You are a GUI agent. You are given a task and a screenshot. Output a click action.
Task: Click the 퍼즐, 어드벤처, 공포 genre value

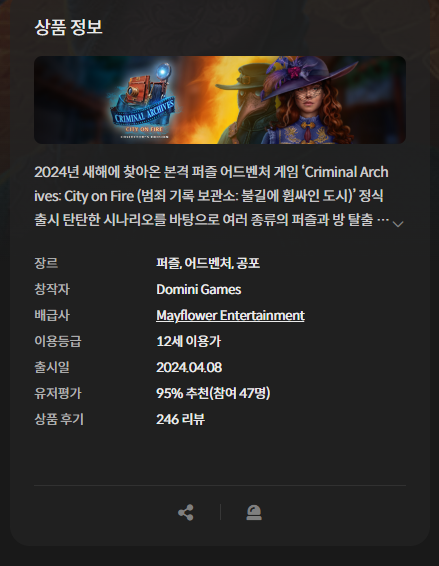pyautogui.click(x=208, y=263)
